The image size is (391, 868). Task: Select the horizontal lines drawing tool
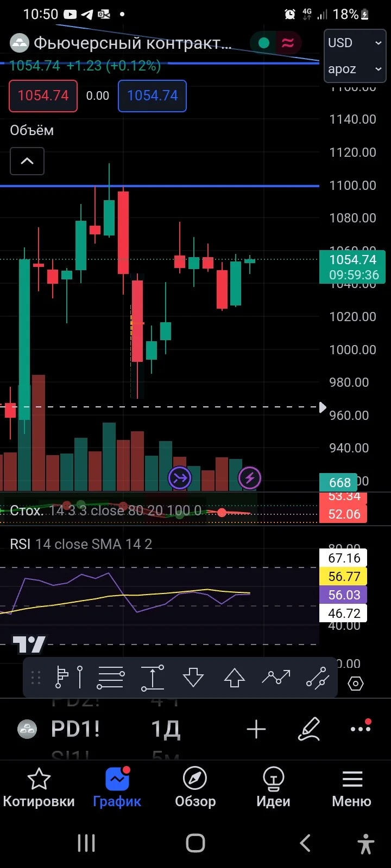pos(111,678)
